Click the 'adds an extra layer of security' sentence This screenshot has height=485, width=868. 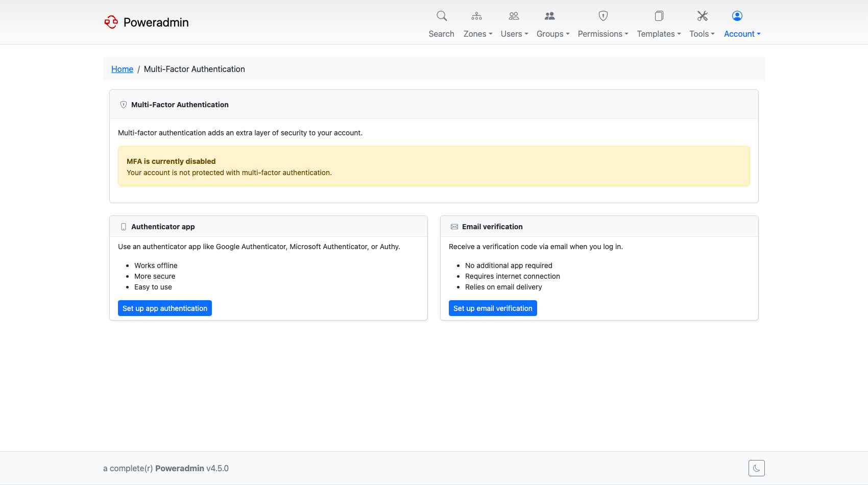tap(240, 133)
